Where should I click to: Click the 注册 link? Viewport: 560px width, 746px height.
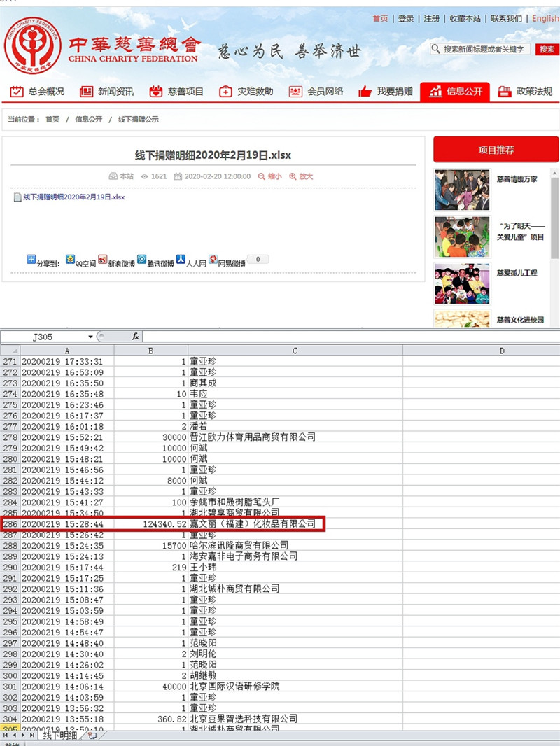pyautogui.click(x=431, y=19)
